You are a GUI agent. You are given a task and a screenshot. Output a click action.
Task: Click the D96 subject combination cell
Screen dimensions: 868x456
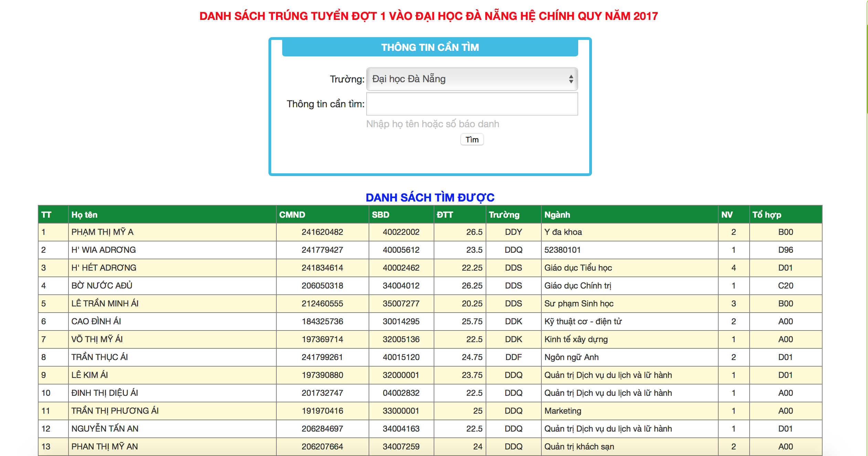(786, 250)
